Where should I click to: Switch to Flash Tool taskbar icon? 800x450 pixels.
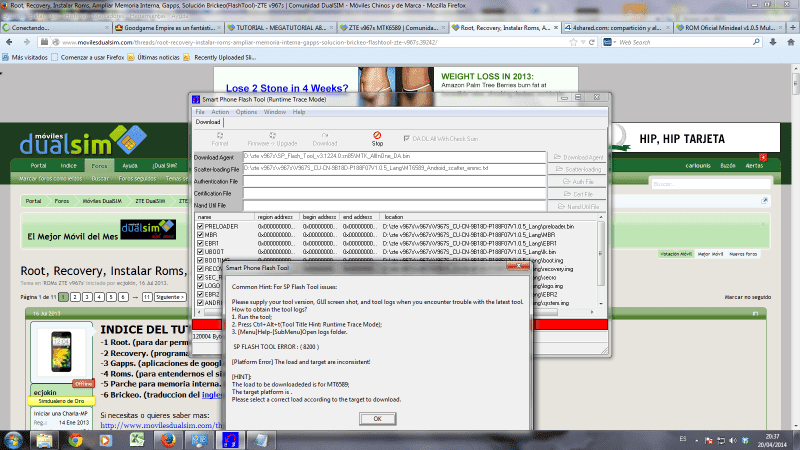[230, 440]
